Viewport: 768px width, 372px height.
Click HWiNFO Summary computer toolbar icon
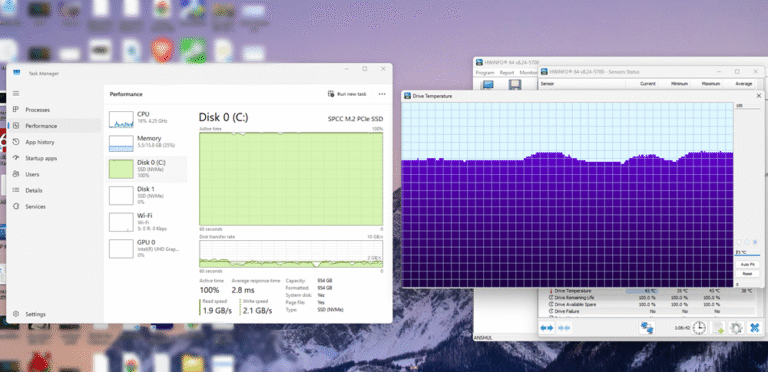pyautogui.click(x=488, y=85)
